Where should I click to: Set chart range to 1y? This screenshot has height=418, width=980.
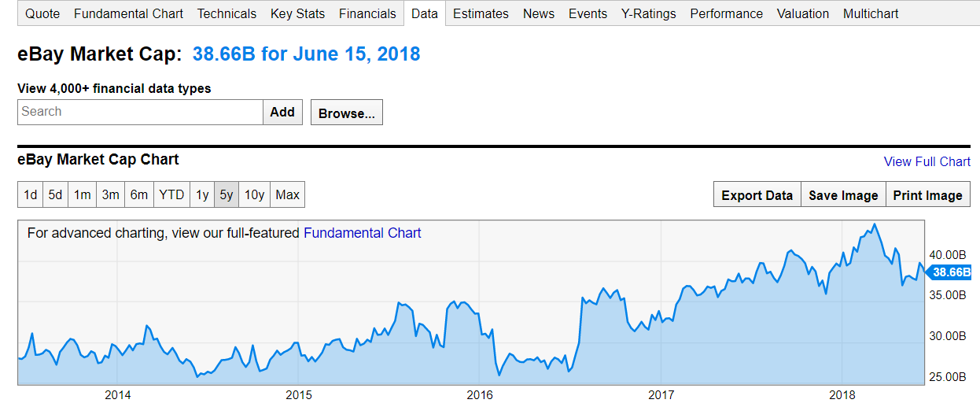coord(202,194)
